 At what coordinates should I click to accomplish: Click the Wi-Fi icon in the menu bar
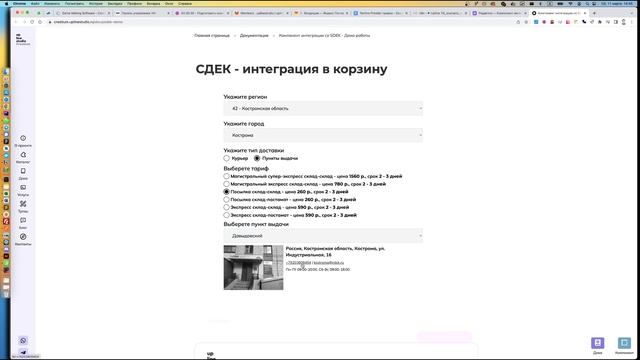pos(571,4)
